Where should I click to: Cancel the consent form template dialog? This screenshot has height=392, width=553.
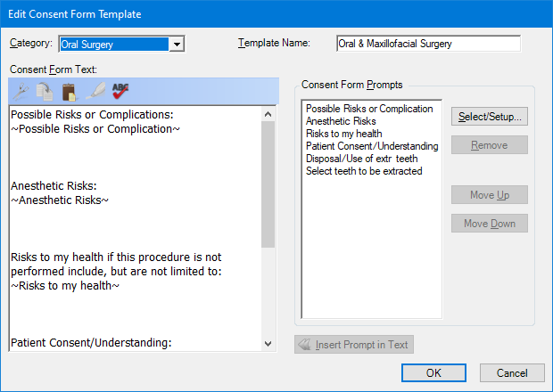pyautogui.click(x=512, y=373)
